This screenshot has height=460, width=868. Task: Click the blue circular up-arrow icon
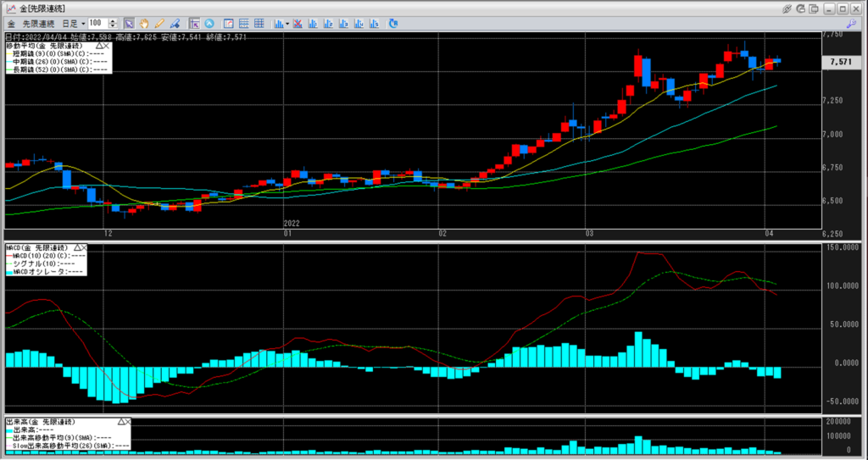(x=209, y=23)
